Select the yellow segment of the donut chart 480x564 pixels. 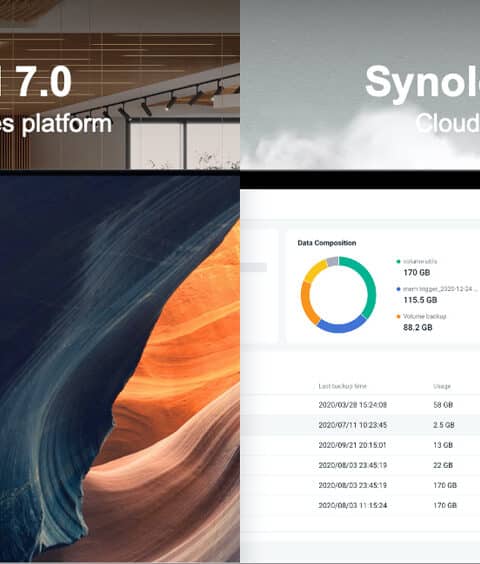314,270
